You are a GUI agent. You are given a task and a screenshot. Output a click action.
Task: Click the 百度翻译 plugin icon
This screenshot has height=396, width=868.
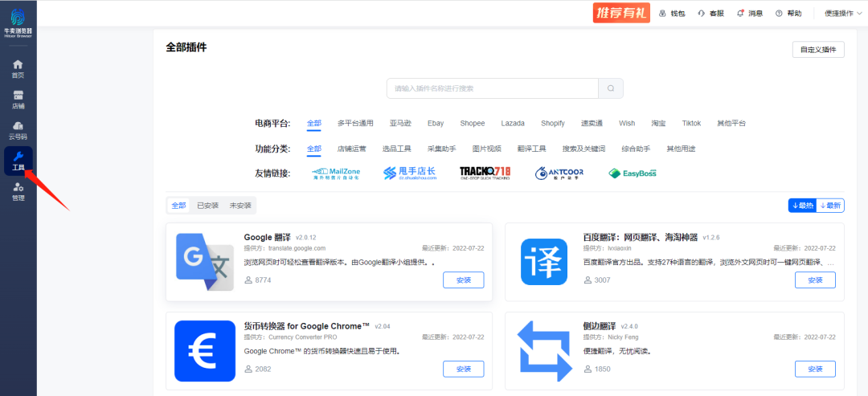[x=544, y=262]
